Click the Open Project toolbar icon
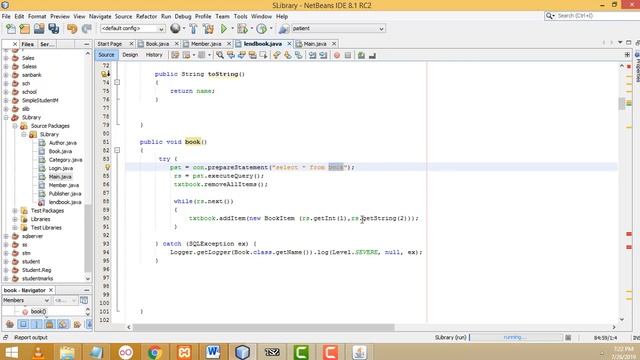This screenshot has height=360, width=640. pos(39,29)
